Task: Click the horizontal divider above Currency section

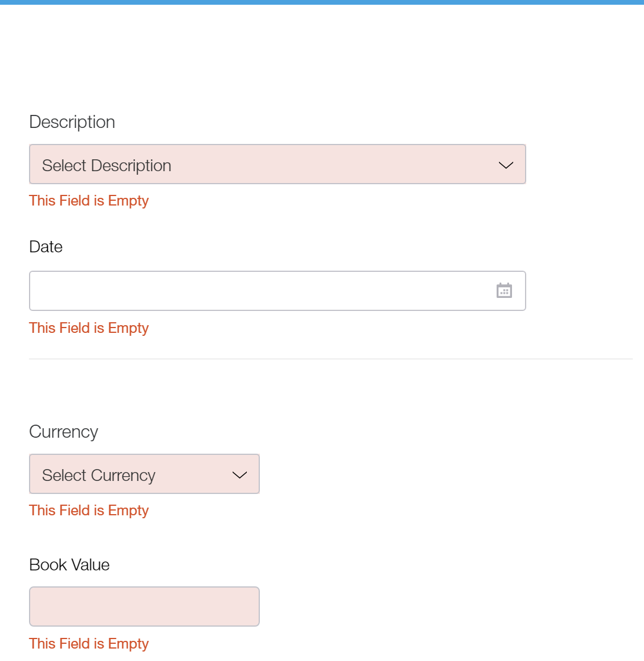Action: pyautogui.click(x=330, y=359)
